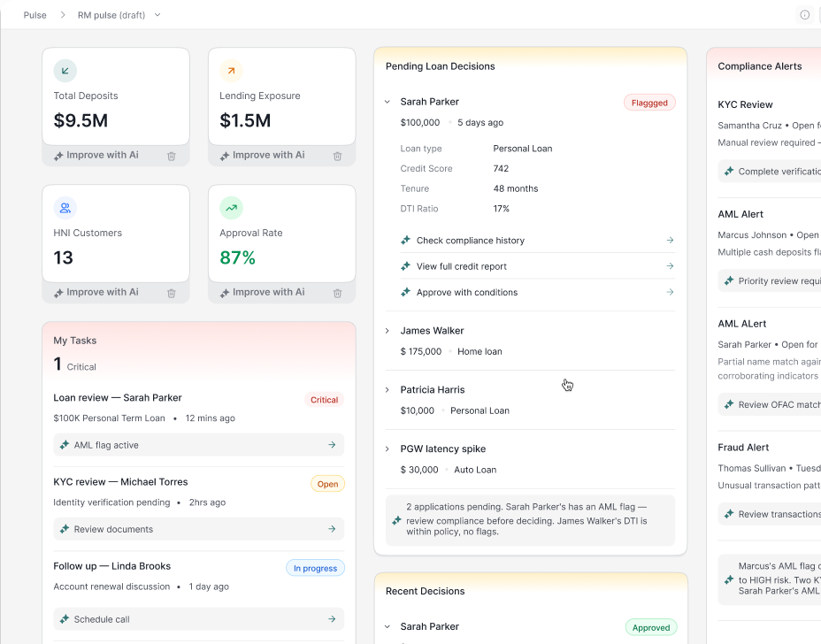Go to Pulse in the breadcrumb
The width and height of the screenshot is (821, 644).
pyautogui.click(x=35, y=15)
